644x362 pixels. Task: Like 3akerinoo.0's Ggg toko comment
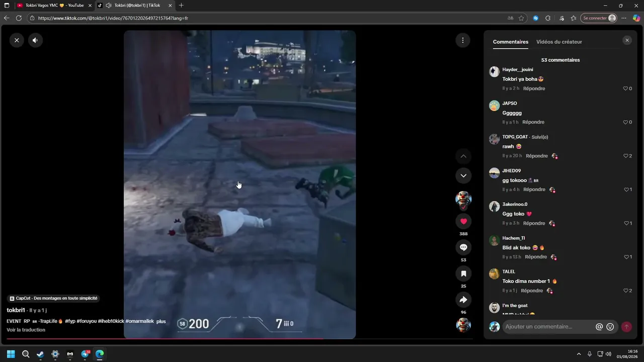tap(626, 223)
